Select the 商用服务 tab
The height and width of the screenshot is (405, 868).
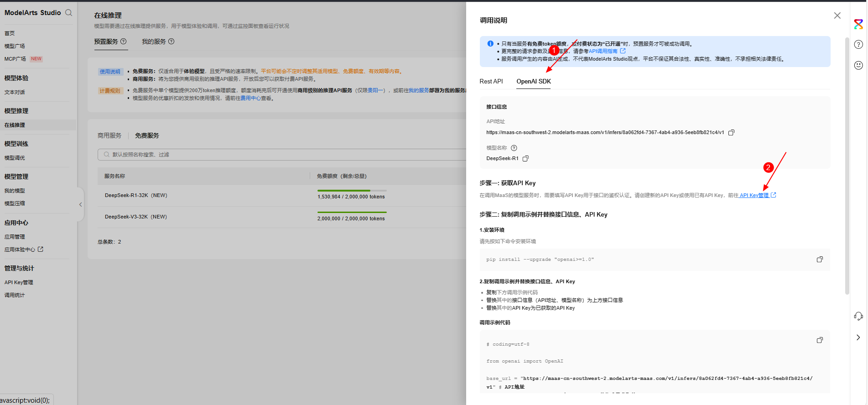[109, 135]
